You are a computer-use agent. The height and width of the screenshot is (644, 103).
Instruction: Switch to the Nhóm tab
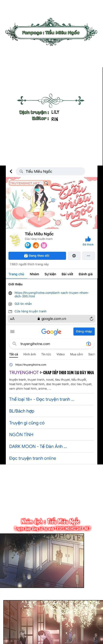coord(34,274)
